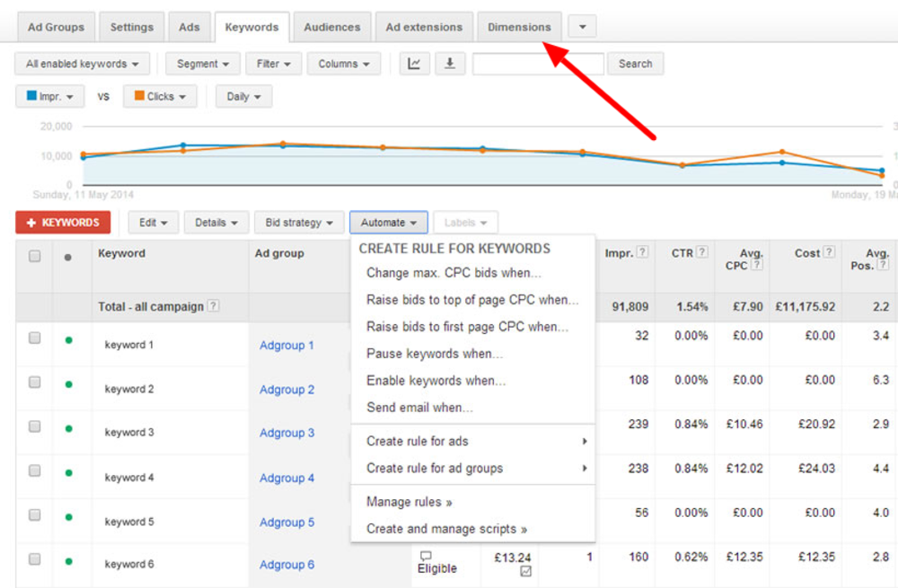Open the Daily interval dropdown

tap(243, 96)
